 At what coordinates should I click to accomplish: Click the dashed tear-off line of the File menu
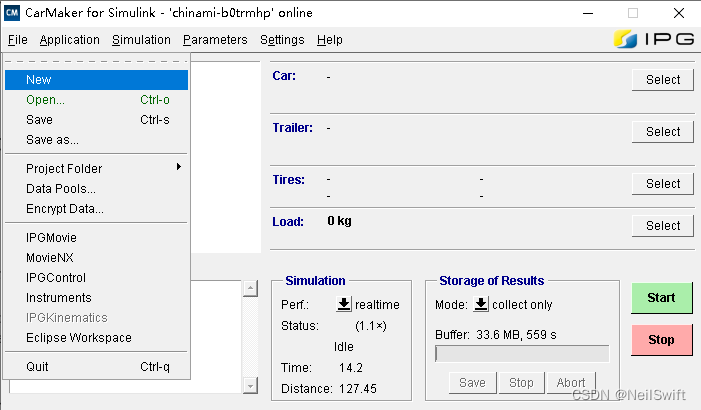click(96, 61)
